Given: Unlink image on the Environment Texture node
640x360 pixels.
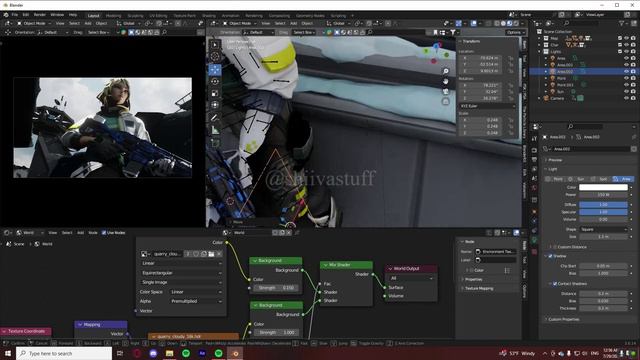Looking at the screenshot, I should [x=219, y=254].
